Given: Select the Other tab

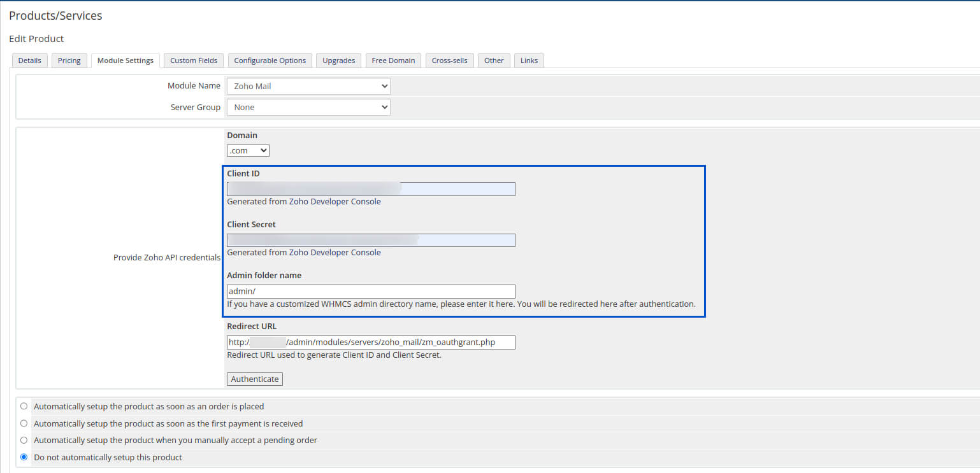Looking at the screenshot, I should pyautogui.click(x=494, y=60).
